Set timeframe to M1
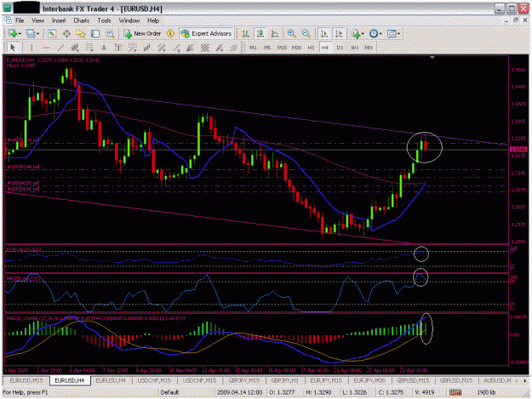 pyautogui.click(x=253, y=48)
